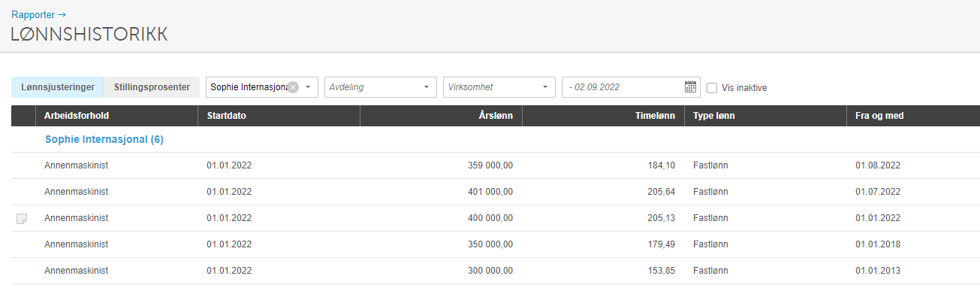
Task: Click Annenmaskinist in the 359 000,00 row
Action: (x=77, y=165)
